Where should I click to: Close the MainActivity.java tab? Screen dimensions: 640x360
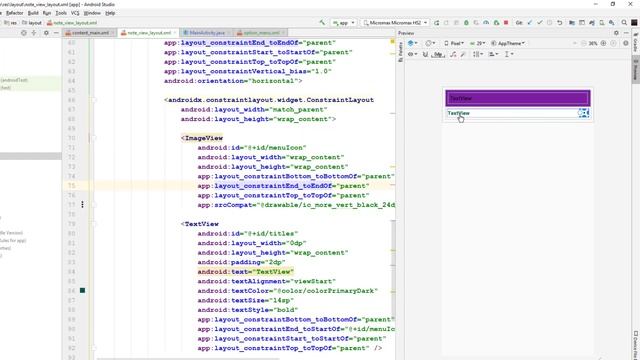[x=229, y=33]
